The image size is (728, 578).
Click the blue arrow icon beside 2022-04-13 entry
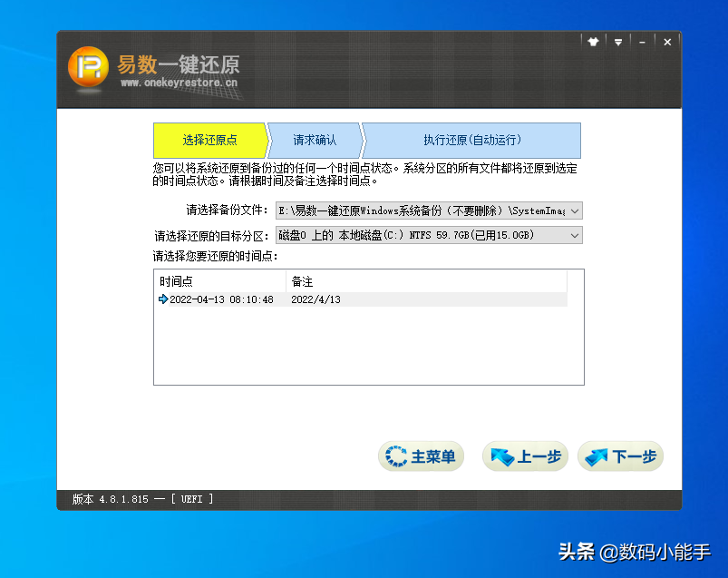pyautogui.click(x=163, y=299)
